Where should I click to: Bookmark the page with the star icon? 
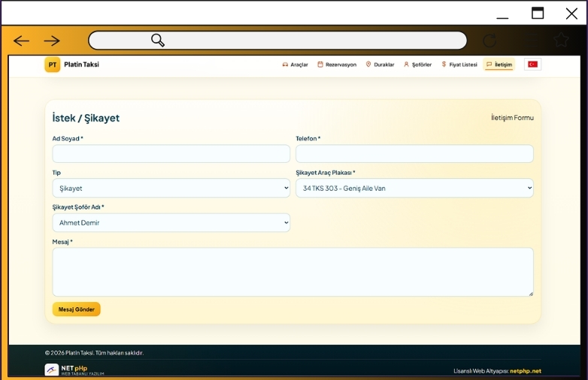(x=560, y=41)
